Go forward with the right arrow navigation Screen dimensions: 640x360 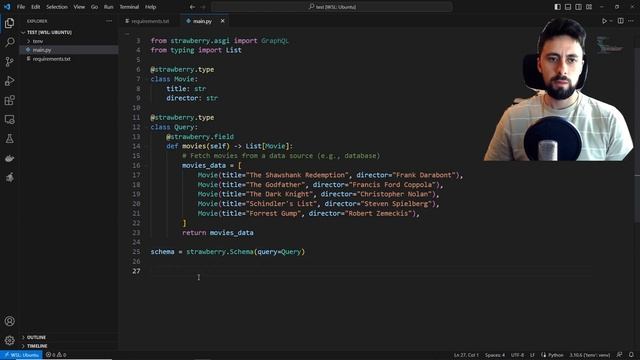point(203,7)
